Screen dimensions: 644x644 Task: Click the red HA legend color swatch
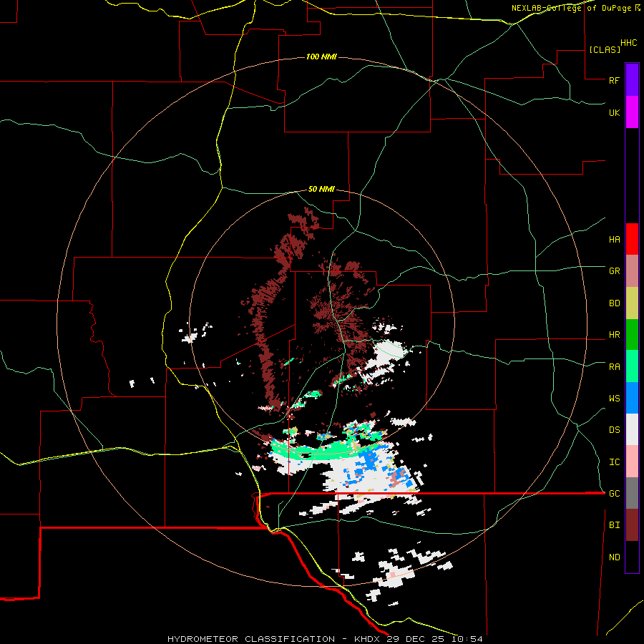[632, 239]
